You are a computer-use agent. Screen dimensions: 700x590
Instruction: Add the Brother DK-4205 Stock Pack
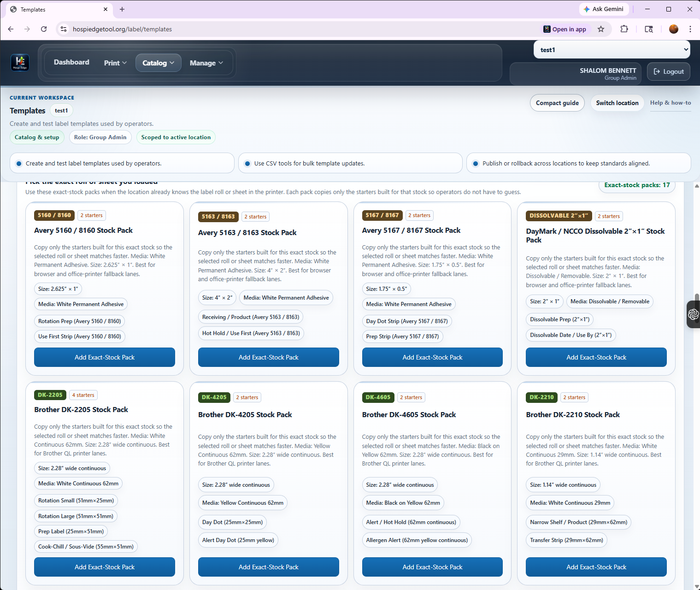pyautogui.click(x=269, y=567)
